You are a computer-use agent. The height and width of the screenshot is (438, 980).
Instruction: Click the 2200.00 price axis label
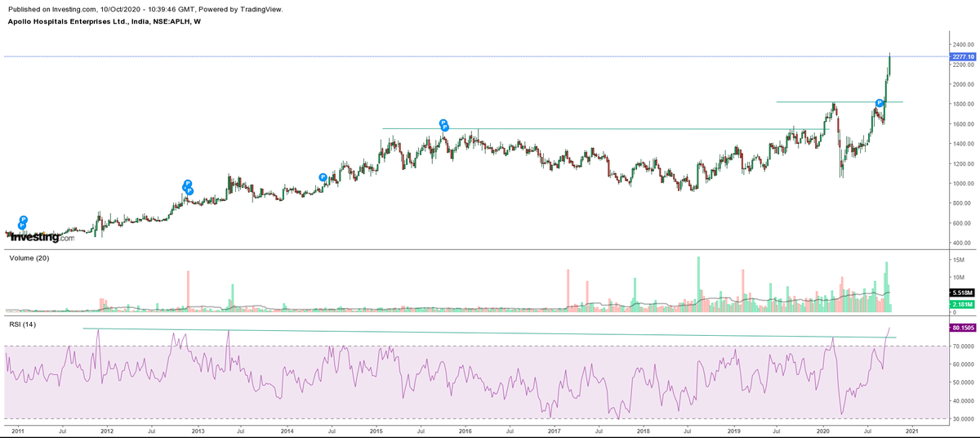pos(964,65)
